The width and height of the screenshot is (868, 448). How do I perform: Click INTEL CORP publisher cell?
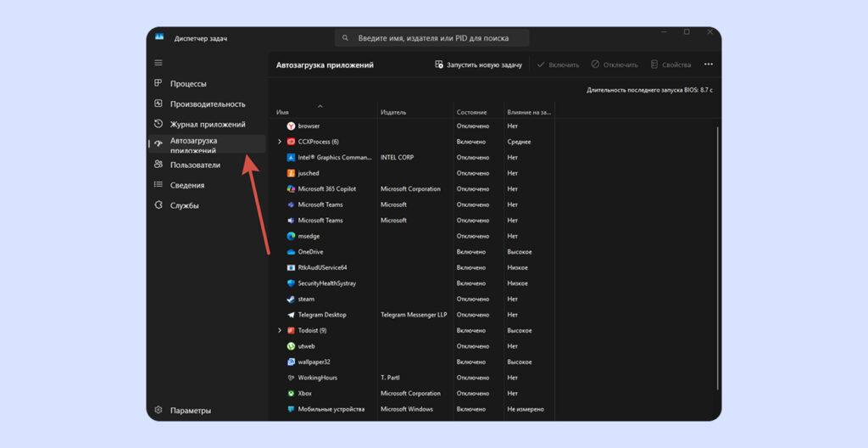coord(397,158)
